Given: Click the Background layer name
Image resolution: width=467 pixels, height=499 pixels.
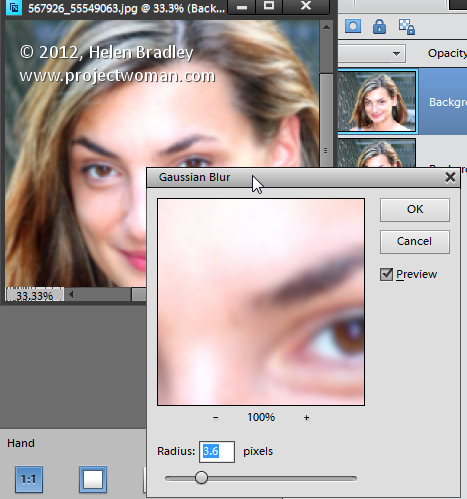Looking at the screenshot, I should coord(448,102).
